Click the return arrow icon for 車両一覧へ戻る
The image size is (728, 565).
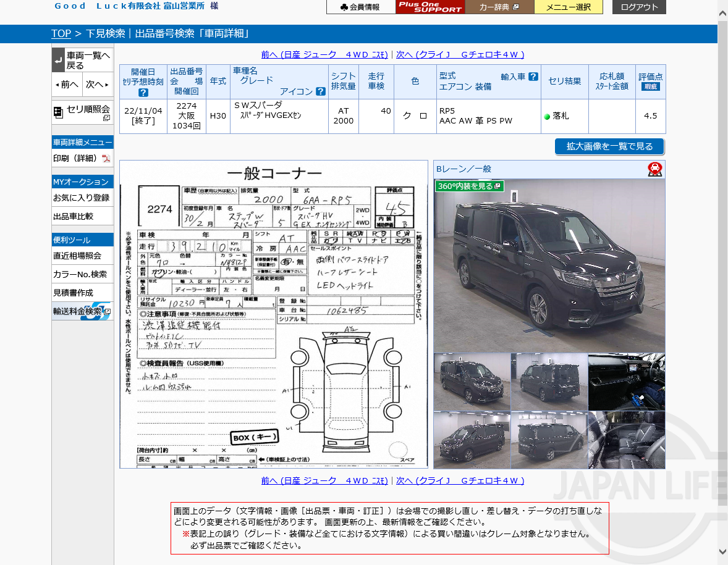pos(58,61)
